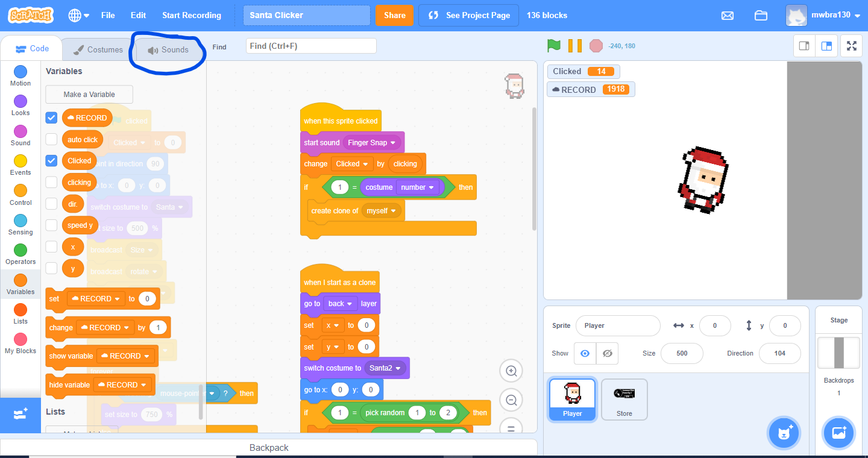Switch to the Code tab
The width and height of the screenshot is (868, 458).
tap(32, 48)
